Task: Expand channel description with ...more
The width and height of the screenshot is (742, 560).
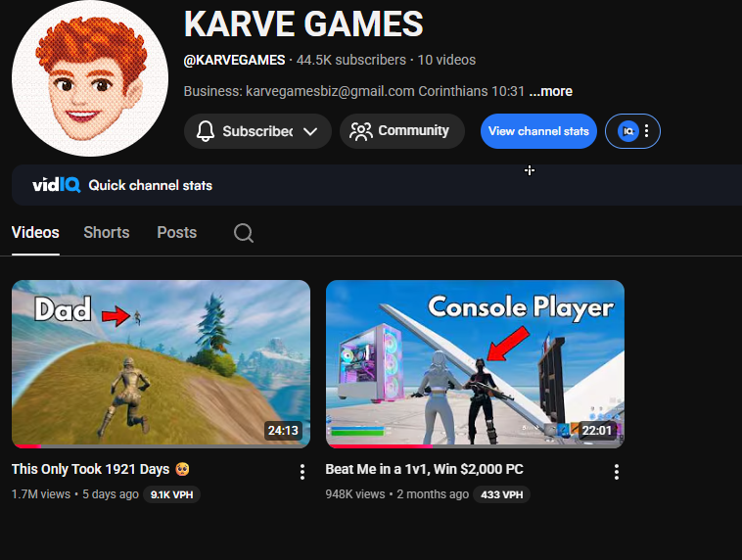Action: click(x=551, y=91)
